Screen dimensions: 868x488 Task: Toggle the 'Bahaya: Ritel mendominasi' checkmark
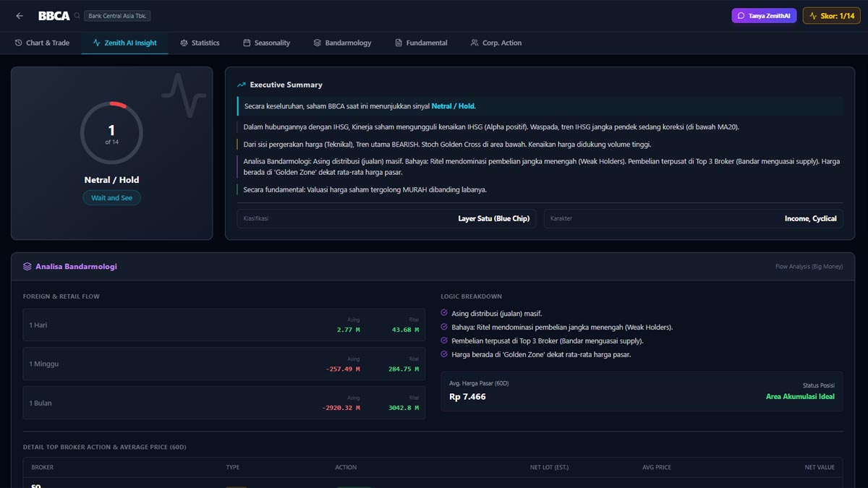click(444, 327)
